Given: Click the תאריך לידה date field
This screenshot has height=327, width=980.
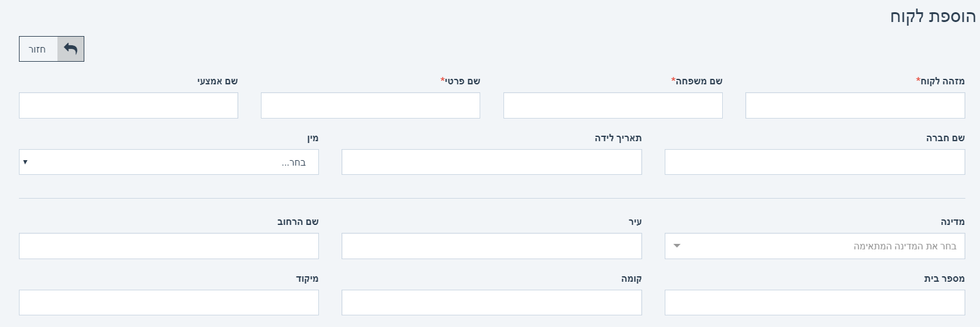Looking at the screenshot, I should [492, 162].
